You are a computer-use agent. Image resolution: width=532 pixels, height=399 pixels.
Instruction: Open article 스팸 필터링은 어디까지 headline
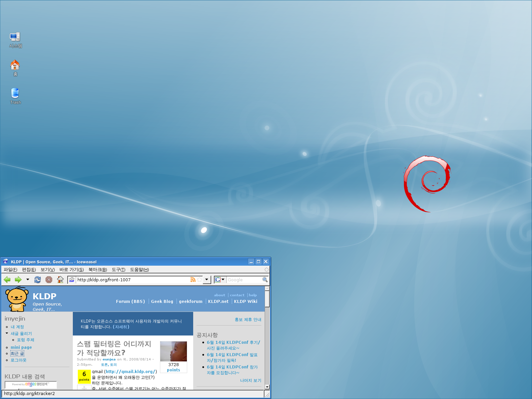tap(114, 348)
